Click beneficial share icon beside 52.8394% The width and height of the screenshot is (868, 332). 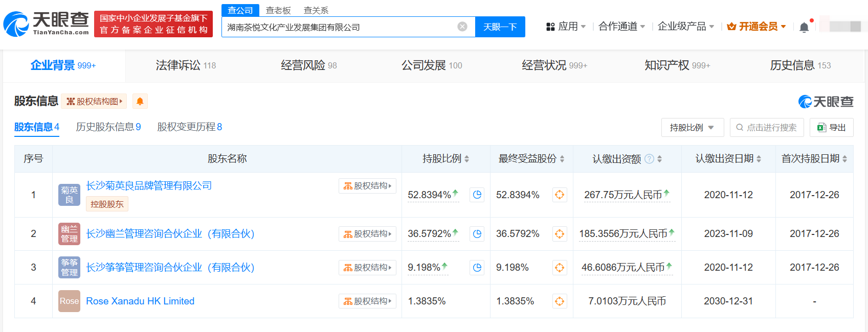(x=560, y=195)
